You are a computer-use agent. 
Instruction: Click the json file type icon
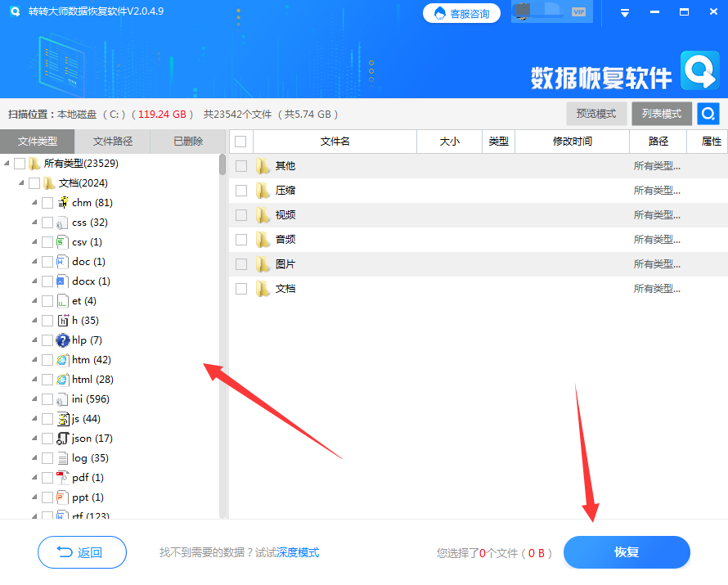(x=64, y=438)
